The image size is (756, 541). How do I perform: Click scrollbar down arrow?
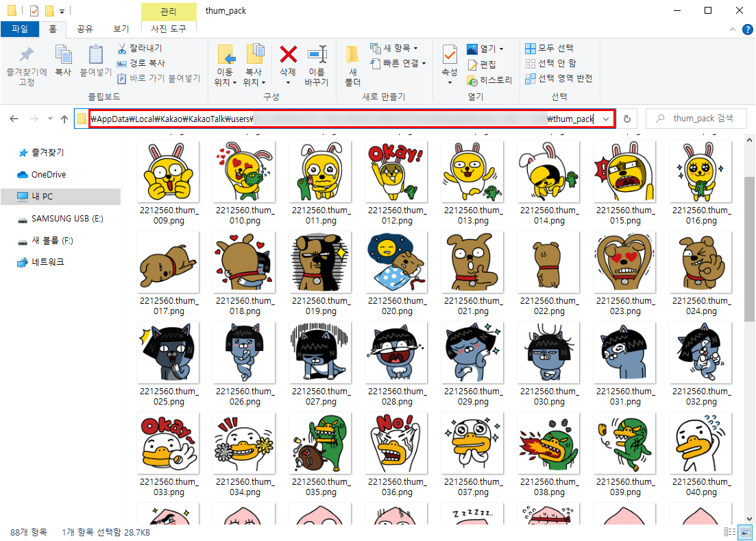click(x=748, y=519)
